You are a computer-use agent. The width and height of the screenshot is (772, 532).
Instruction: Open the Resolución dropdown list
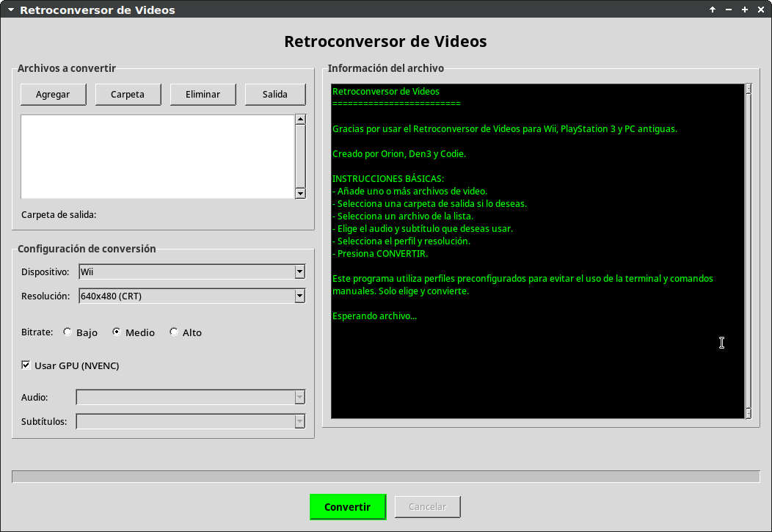299,296
